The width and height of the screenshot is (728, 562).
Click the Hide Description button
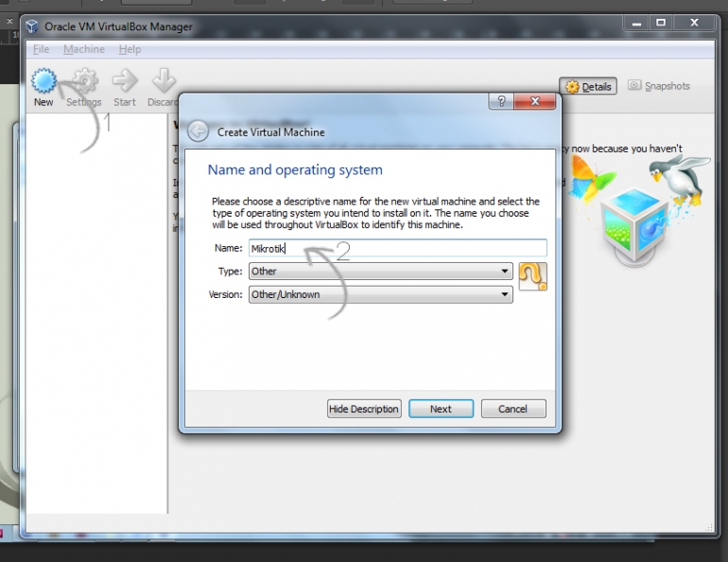[364, 409]
